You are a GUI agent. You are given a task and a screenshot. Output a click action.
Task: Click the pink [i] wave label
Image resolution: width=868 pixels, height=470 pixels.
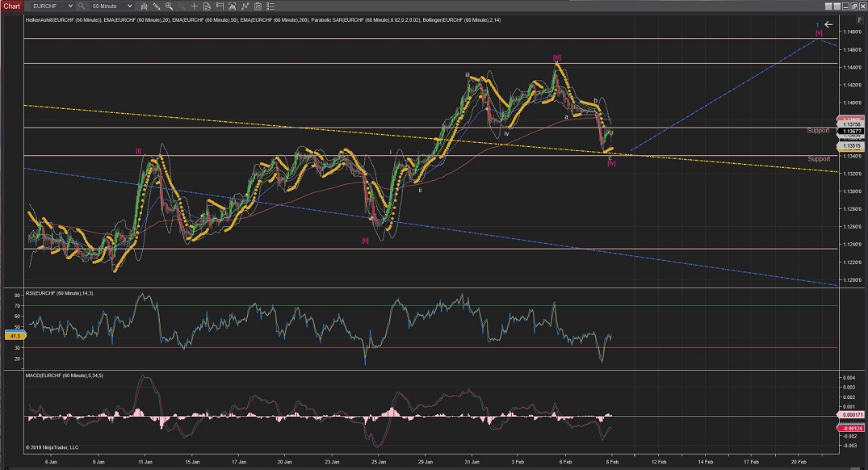(x=138, y=150)
